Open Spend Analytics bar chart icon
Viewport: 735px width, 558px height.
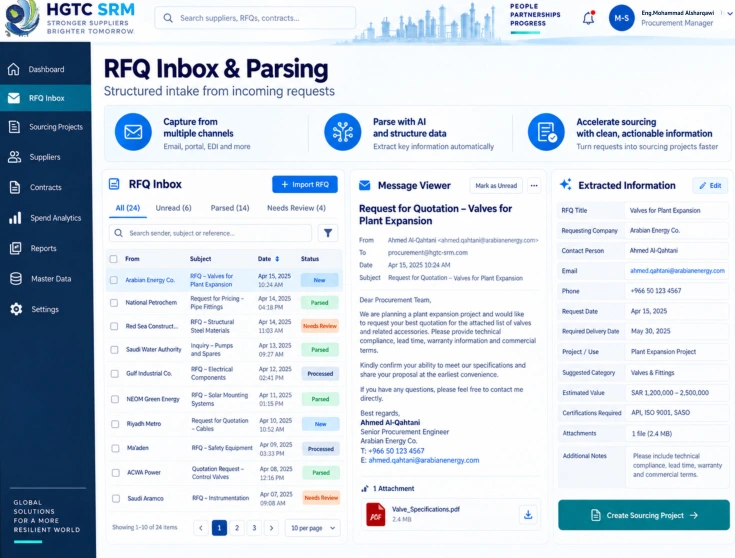[x=15, y=218]
